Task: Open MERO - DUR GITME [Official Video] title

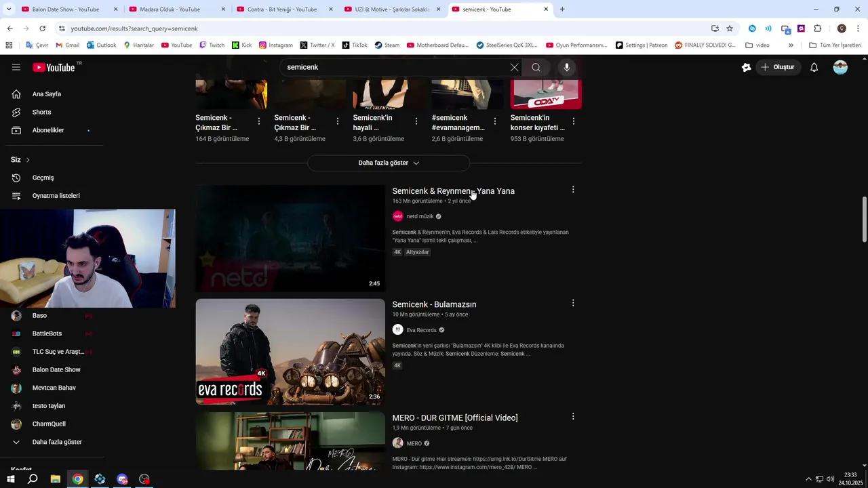Action: [x=455, y=418]
